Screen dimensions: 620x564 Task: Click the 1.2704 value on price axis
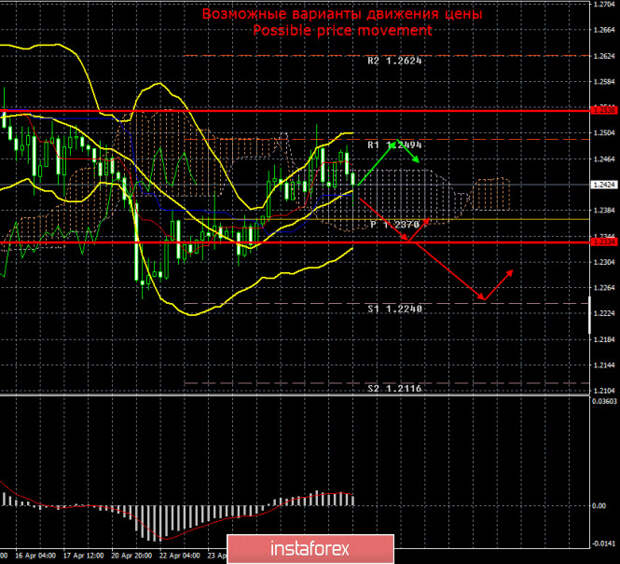pyautogui.click(x=604, y=5)
